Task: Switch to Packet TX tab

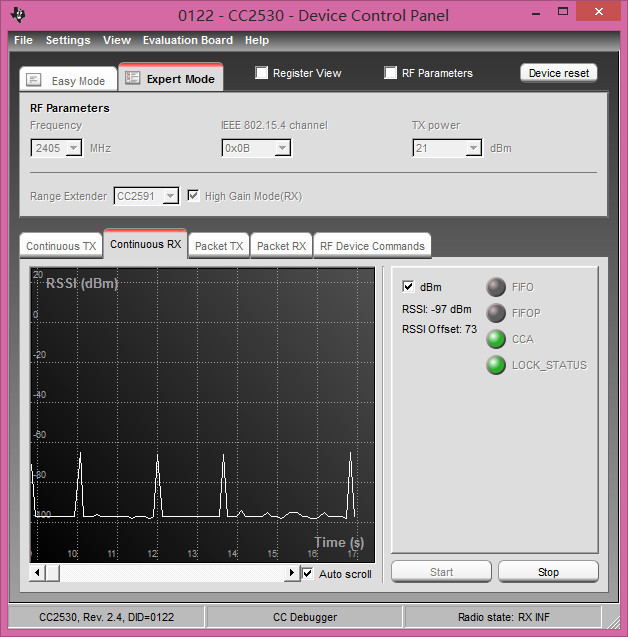Action: tap(219, 245)
